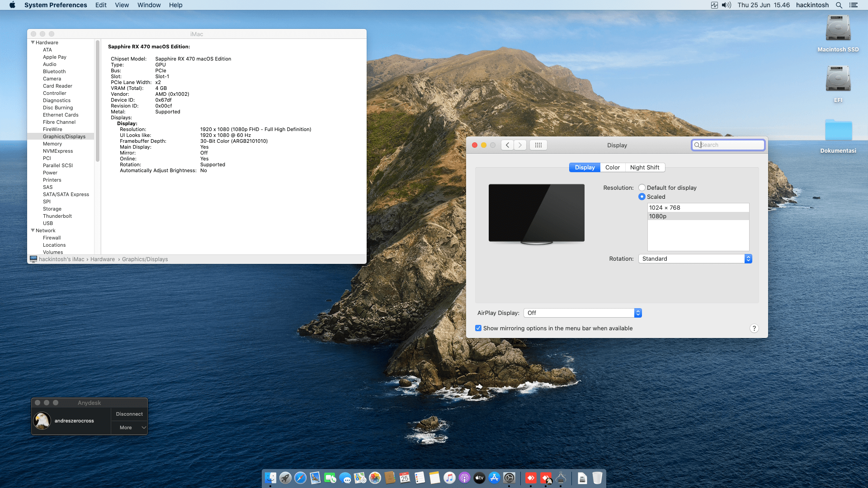The height and width of the screenshot is (488, 868).
Task: Launch Safari from the Dock
Action: click(300, 478)
